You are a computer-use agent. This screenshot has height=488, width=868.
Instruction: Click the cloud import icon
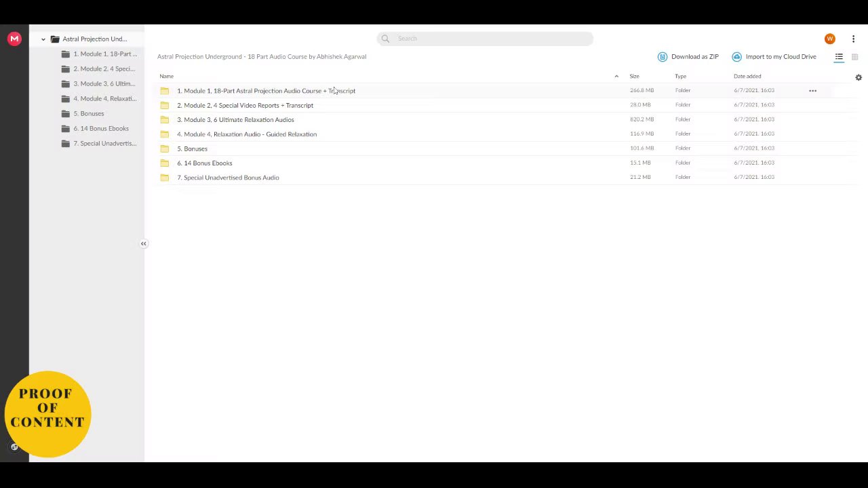coord(736,57)
